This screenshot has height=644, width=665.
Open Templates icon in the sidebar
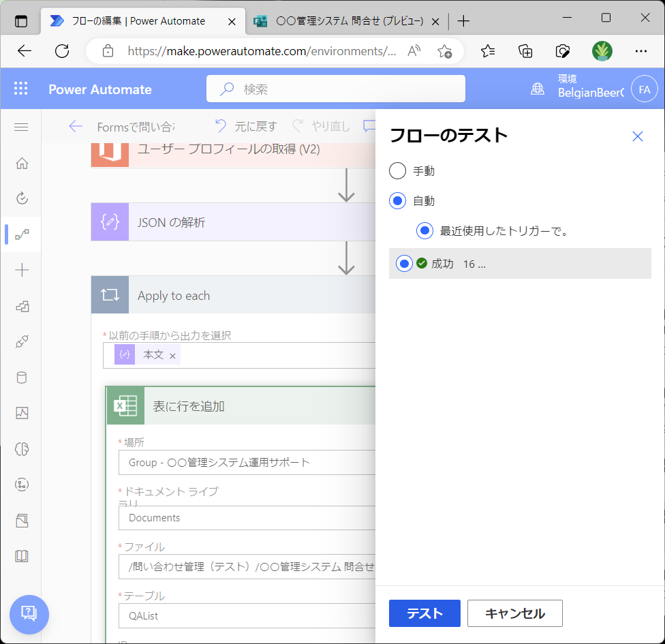pyautogui.click(x=22, y=306)
